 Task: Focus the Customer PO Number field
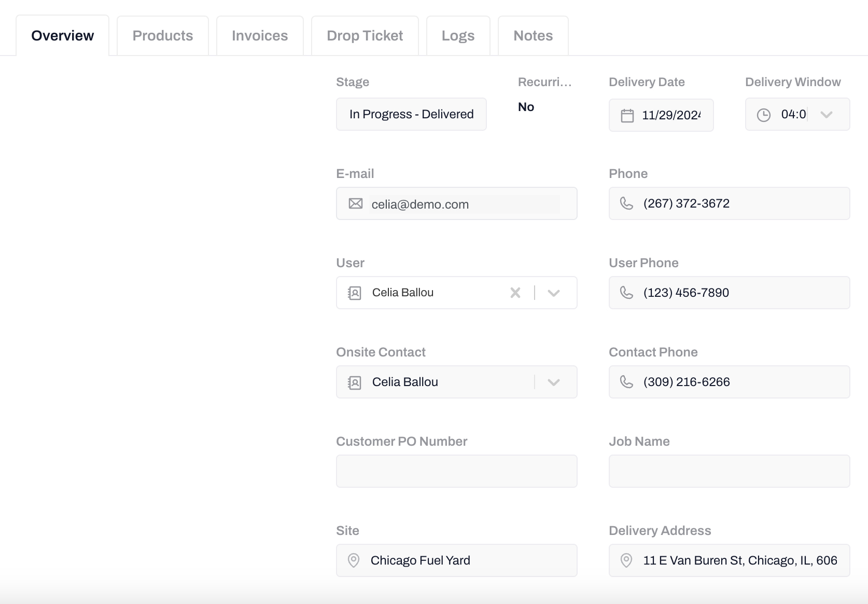[456, 471]
